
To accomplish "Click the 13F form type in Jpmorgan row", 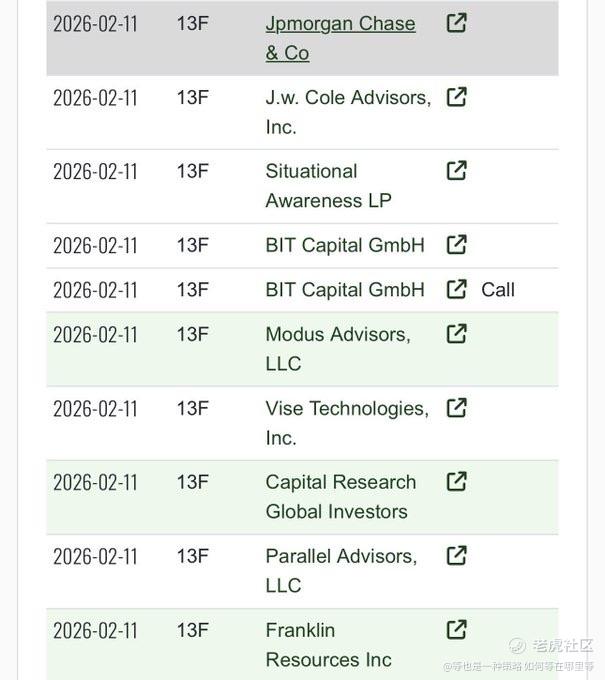I will coord(192,24).
